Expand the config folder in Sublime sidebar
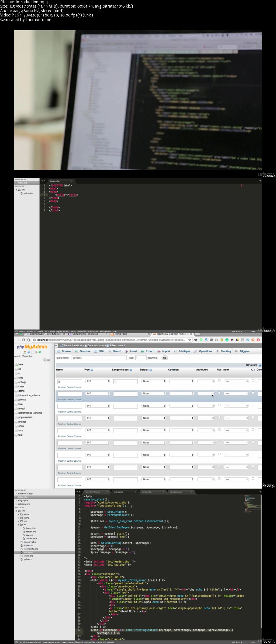This screenshot has height=644, width=276. (18, 518)
